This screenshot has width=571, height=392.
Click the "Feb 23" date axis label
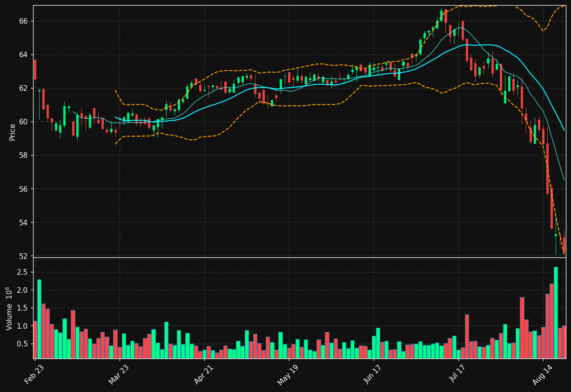[34, 374]
